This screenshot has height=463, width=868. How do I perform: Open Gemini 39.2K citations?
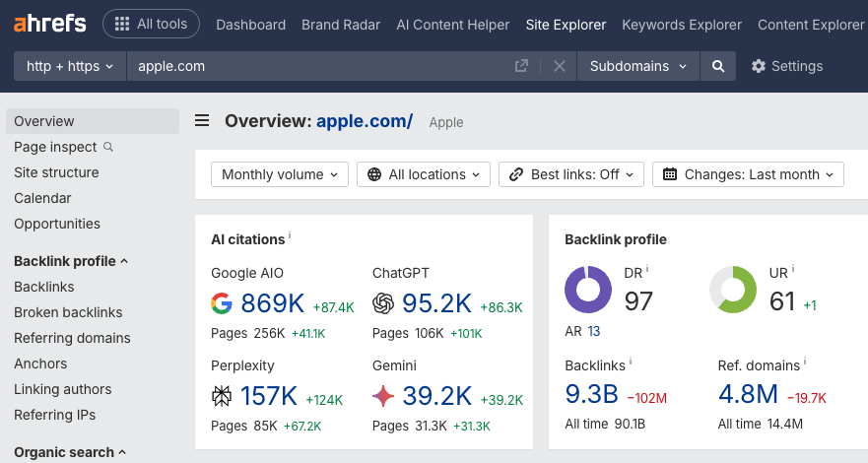click(x=436, y=396)
